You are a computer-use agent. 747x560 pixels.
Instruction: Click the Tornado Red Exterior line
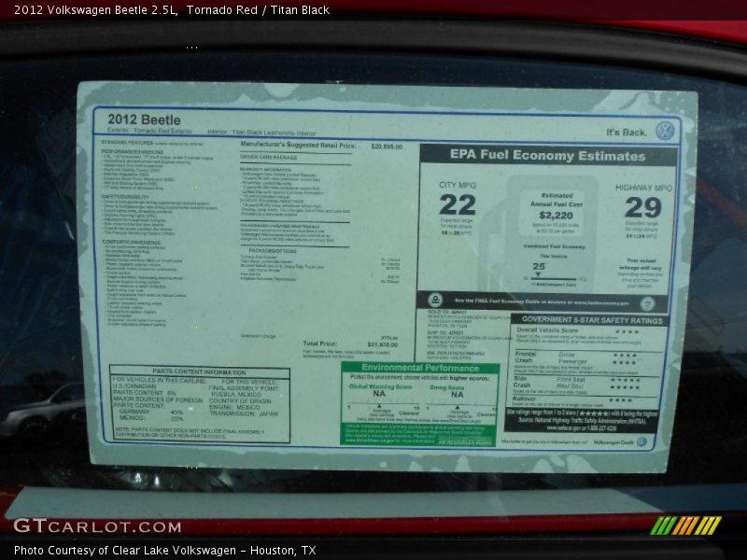pyautogui.click(x=150, y=131)
